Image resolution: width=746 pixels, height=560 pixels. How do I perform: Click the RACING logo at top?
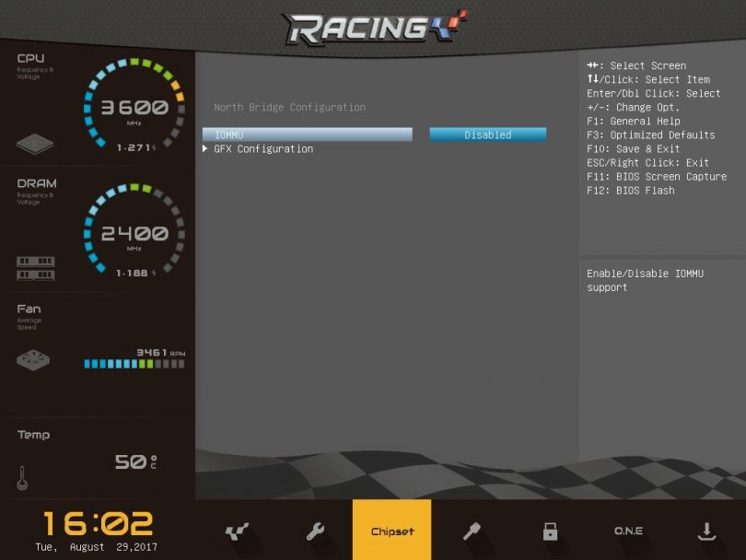(373, 28)
